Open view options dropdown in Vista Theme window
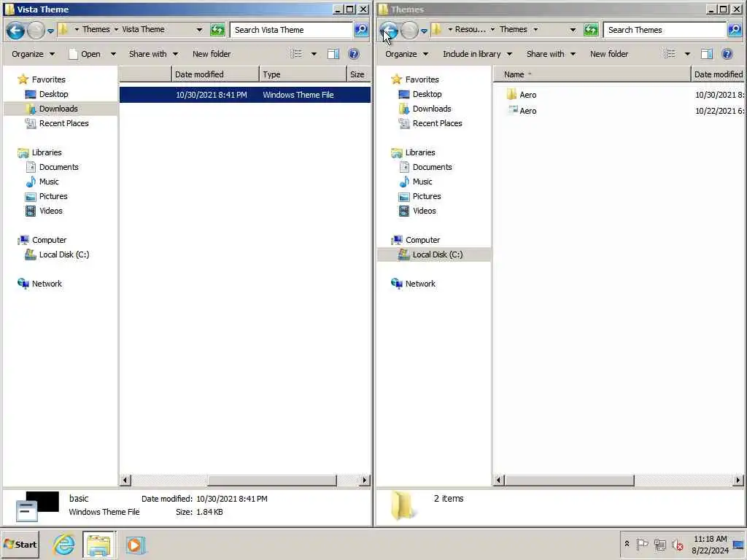747x560 pixels. [314, 54]
